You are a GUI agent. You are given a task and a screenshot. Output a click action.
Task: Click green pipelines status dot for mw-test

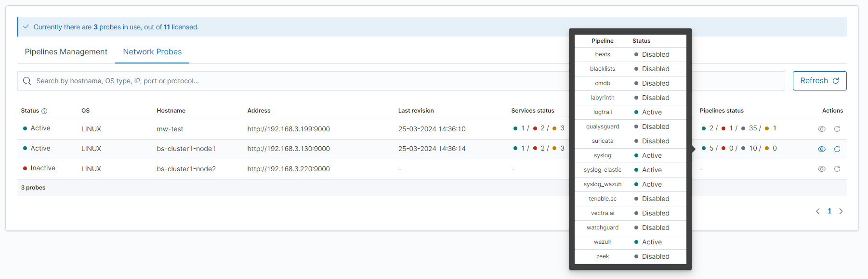click(704, 128)
